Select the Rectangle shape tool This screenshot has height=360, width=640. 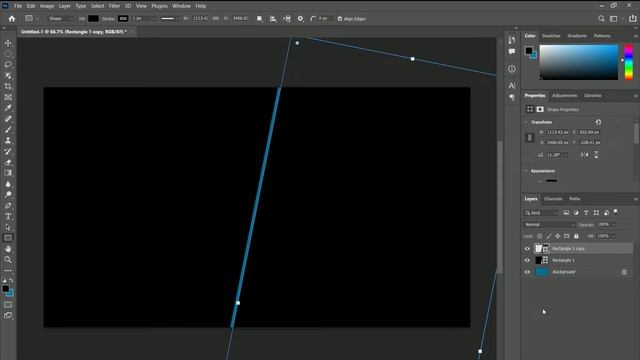point(8,238)
